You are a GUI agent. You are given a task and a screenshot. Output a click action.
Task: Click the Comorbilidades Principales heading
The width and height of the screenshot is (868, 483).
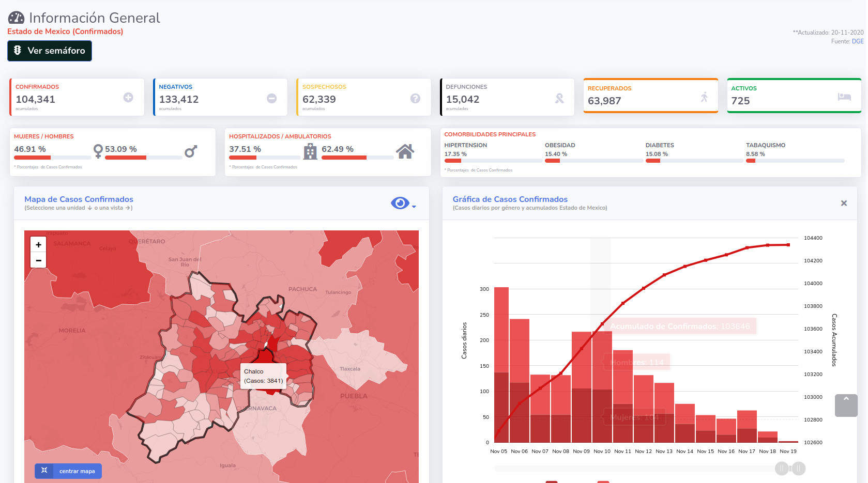(x=490, y=134)
